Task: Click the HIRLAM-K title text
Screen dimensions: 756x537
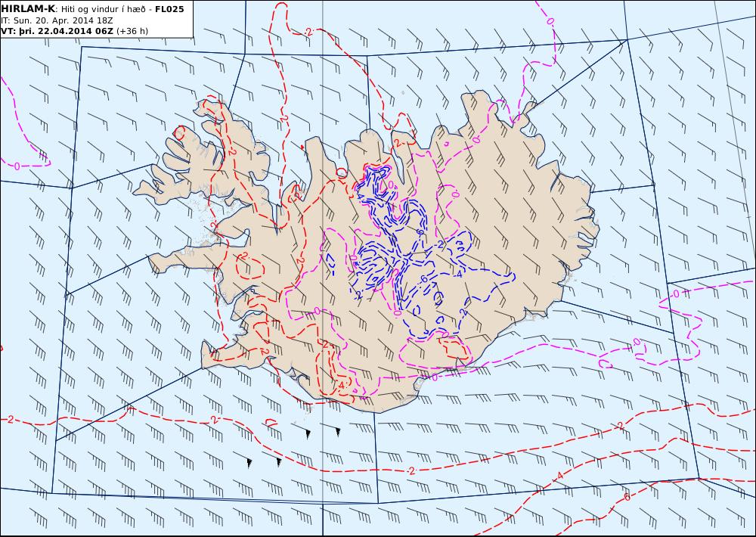Action: 28,9
